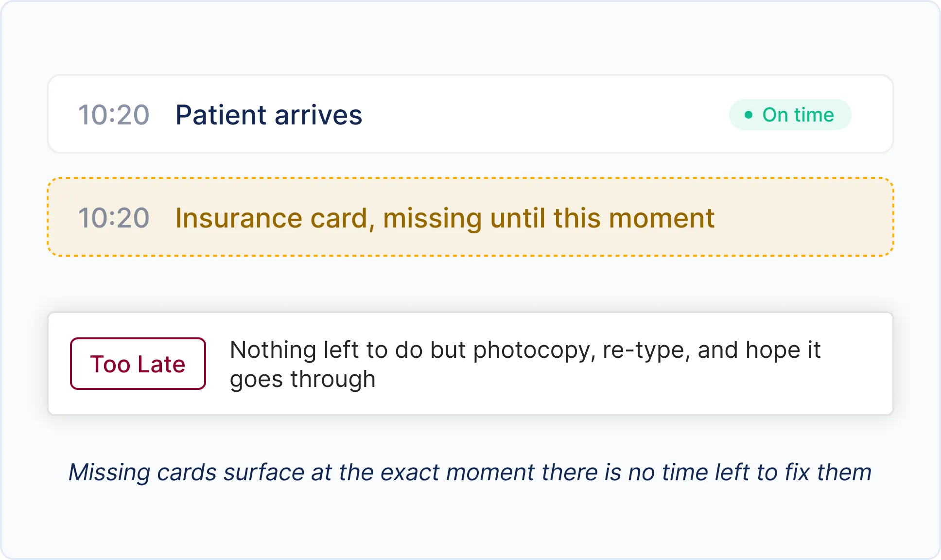The image size is (941, 560).
Task: Click the word Late in red badge
Action: 162,364
